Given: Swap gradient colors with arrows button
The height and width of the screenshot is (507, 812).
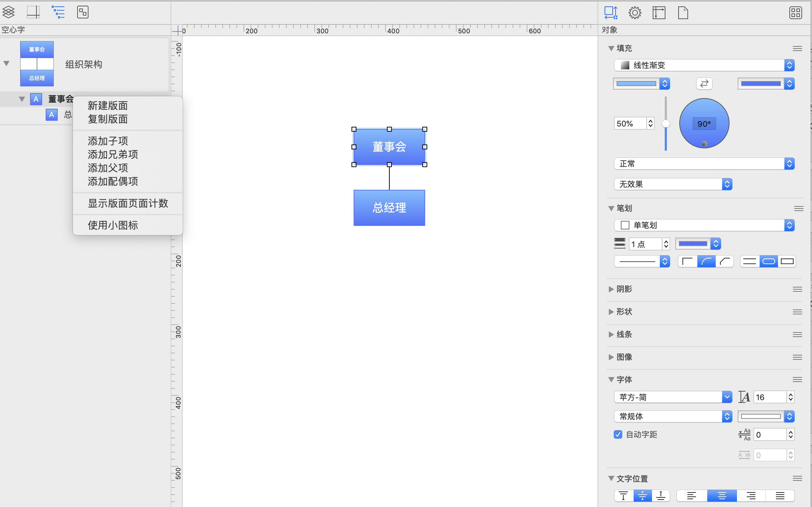Looking at the screenshot, I should pos(704,84).
